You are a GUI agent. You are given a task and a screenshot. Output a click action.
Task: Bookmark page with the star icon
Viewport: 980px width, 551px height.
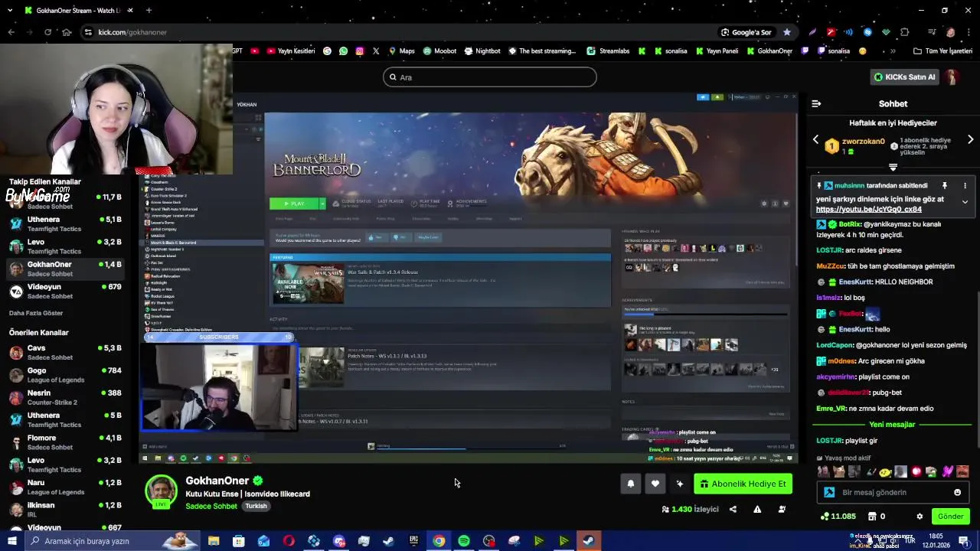786,32
